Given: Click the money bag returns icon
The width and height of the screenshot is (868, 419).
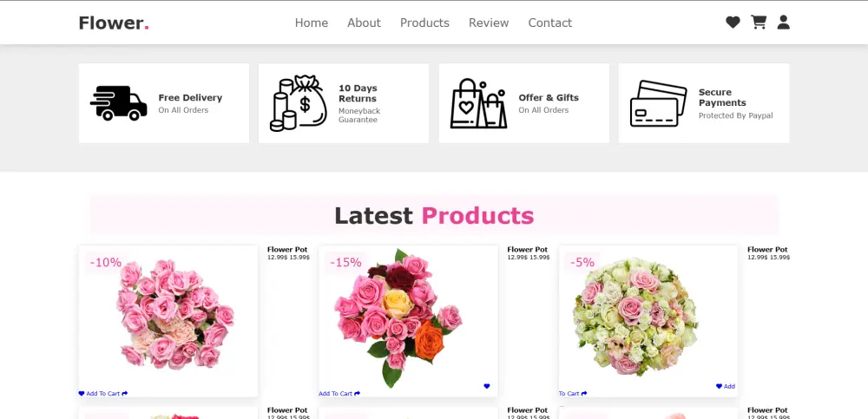Looking at the screenshot, I should click(299, 103).
